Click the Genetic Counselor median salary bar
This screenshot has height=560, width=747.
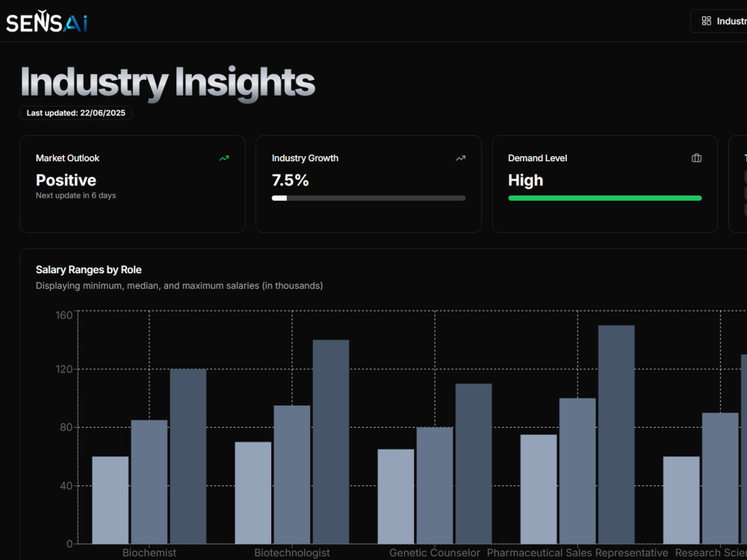[x=435, y=485]
